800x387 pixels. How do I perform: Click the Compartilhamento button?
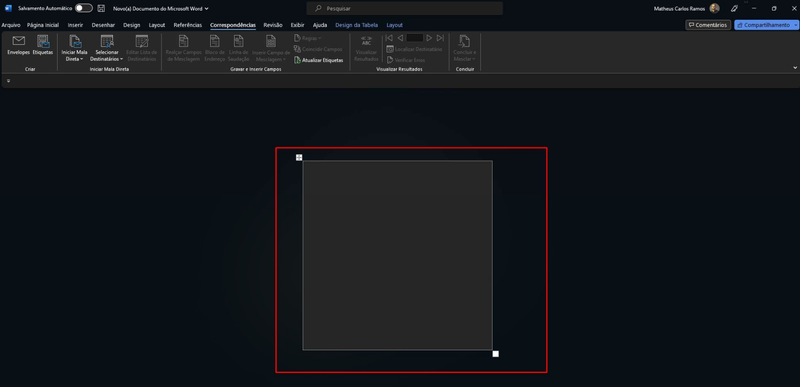(763, 25)
